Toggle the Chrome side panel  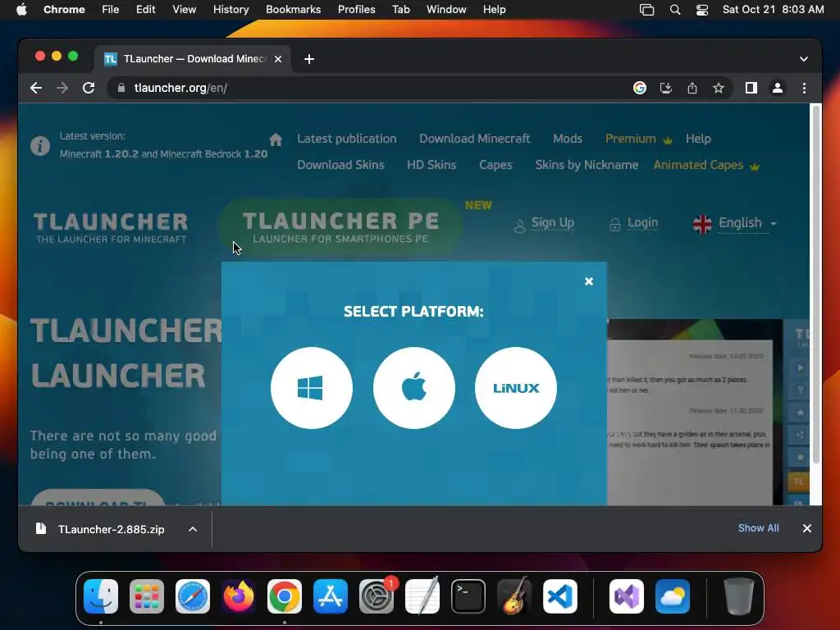751,88
